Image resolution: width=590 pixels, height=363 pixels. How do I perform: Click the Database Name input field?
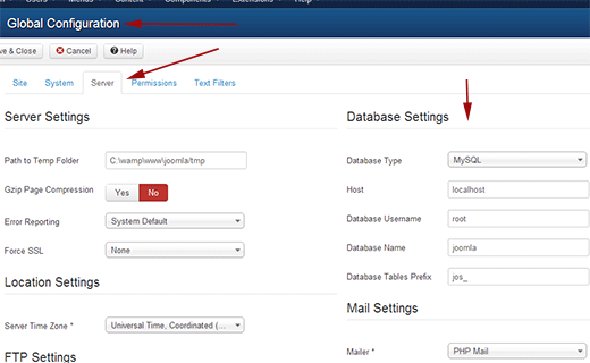pyautogui.click(x=519, y=248)
